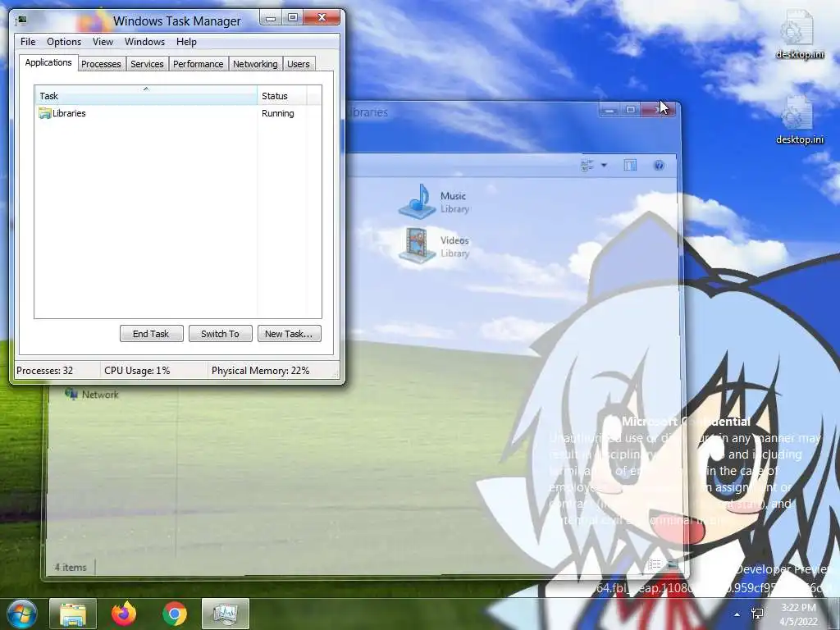
Task: Open the View menu in Task Manager
Action: pos(103,42)
